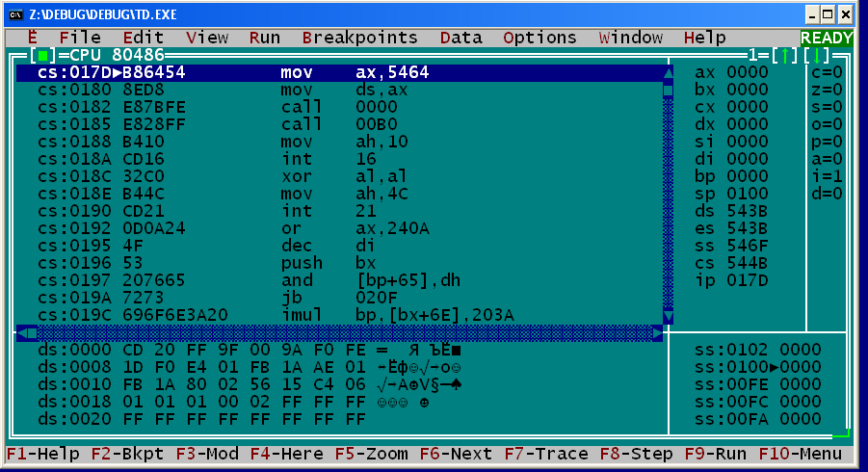Select the sp 0100 register
The image size is (868, 472).
tap(731, 194)
